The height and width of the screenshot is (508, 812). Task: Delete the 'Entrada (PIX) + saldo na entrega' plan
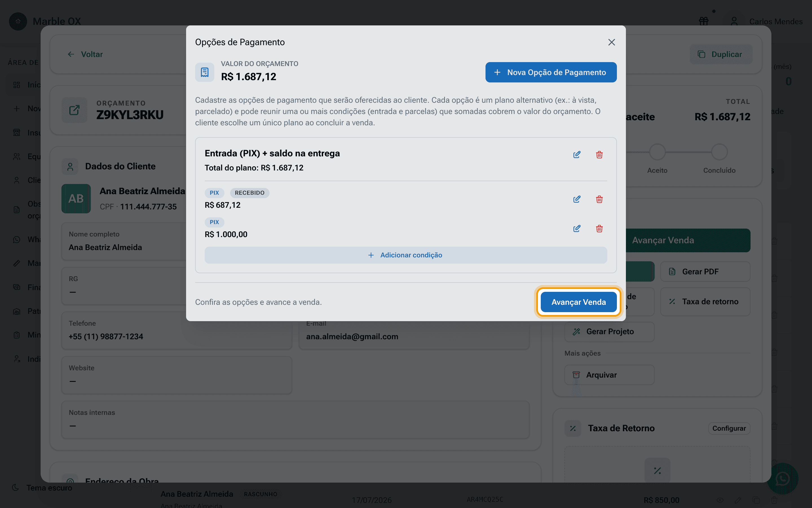(599, 155)
